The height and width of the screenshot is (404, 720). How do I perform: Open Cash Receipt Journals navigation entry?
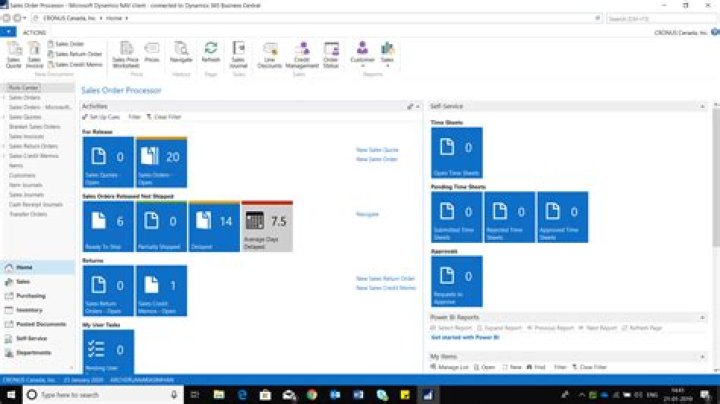coord(36,204)
